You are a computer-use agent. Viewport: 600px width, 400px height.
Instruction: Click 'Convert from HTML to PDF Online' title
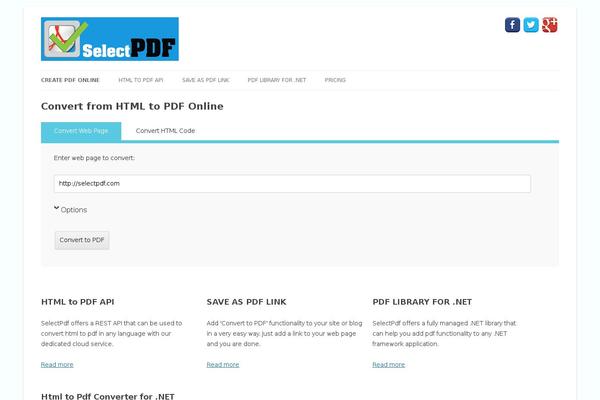[x=132, y=106]
